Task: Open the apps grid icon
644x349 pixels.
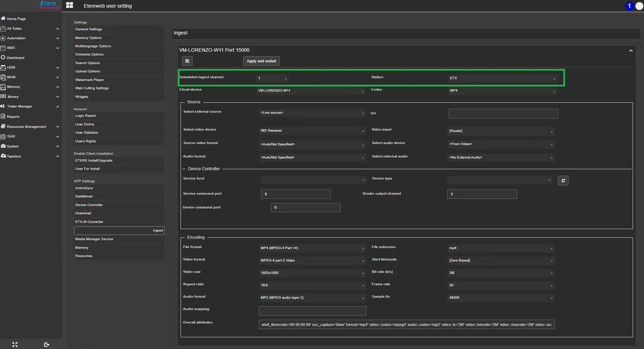Action: (70, 6)
